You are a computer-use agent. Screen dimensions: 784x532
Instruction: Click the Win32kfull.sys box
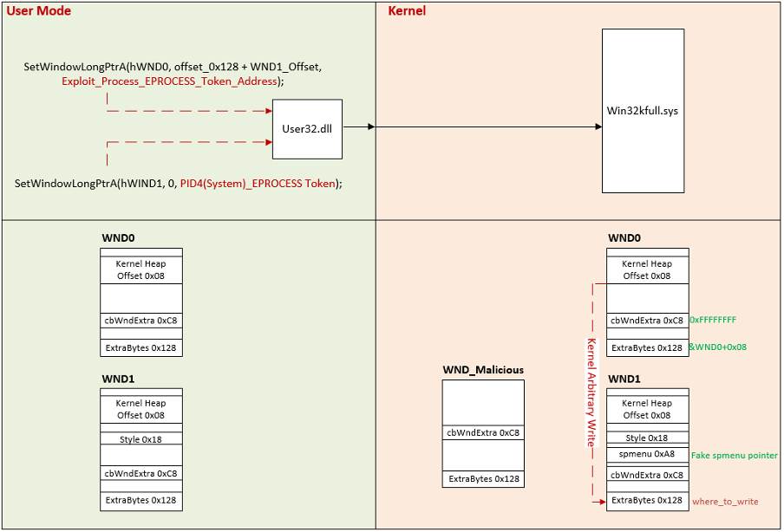pyautogui.click(x=643, y=111)
